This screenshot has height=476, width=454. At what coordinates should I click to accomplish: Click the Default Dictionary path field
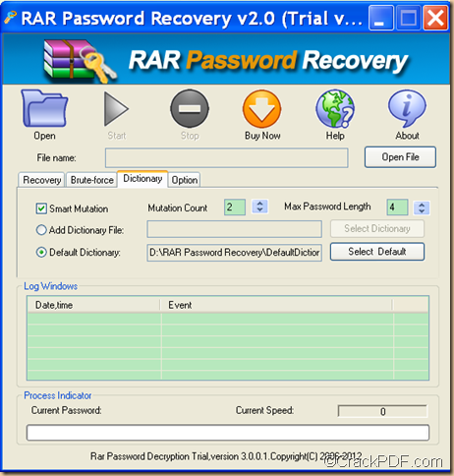click(x=234, y=253)
